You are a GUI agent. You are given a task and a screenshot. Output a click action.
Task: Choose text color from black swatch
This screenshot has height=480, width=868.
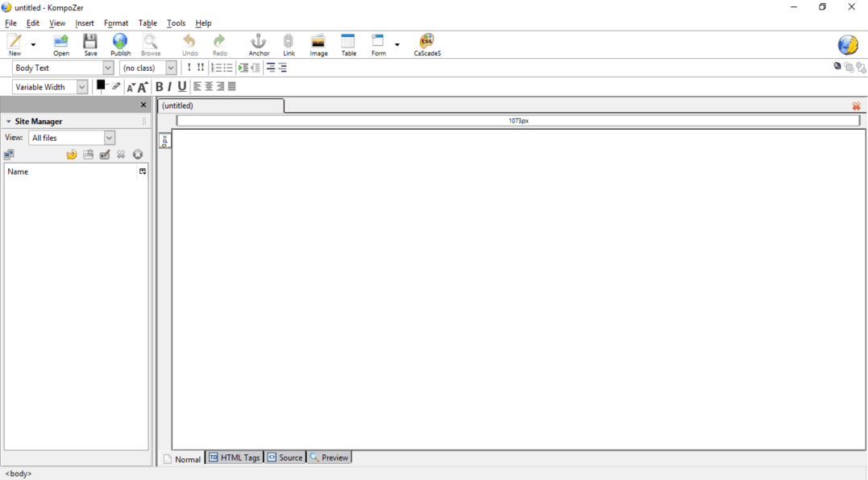click(101, 85)
